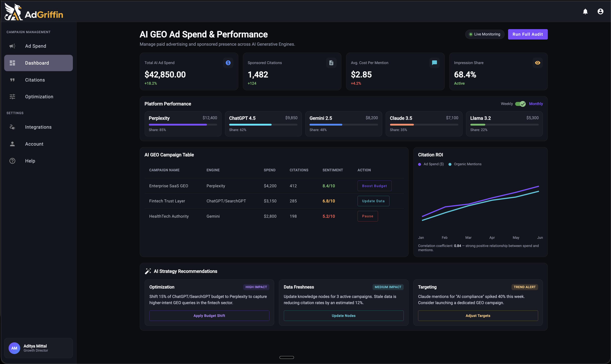Click the Perplexity share progress bar
Image resolution: width=611 pixels, height=364 pixels.
point(183,125)
